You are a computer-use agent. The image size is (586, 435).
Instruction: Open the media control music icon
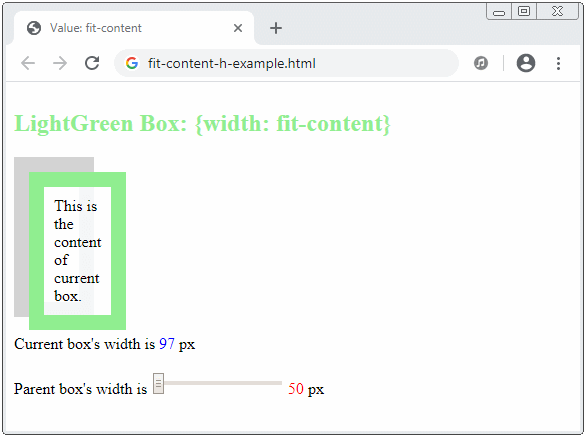(x=481, y=63)
